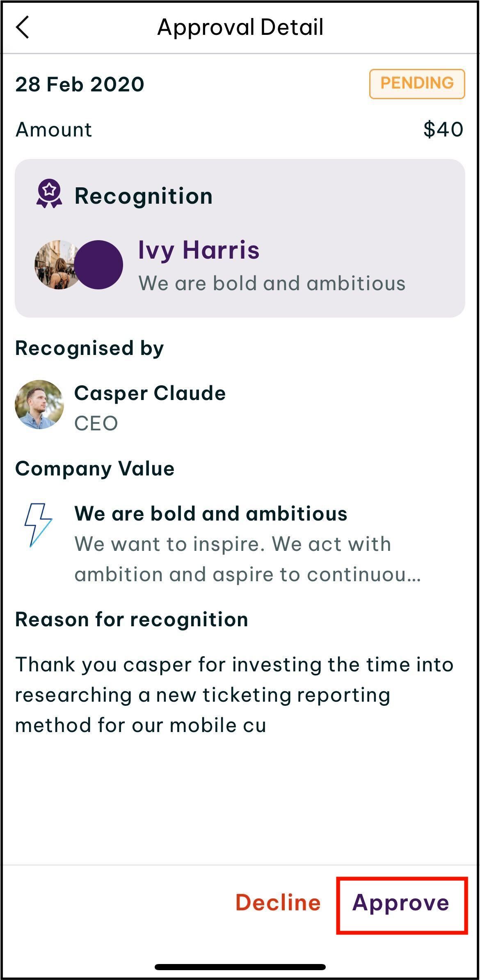Open Ivy Harris name link
Screen dimensions: 480x980
coord(199,250)
